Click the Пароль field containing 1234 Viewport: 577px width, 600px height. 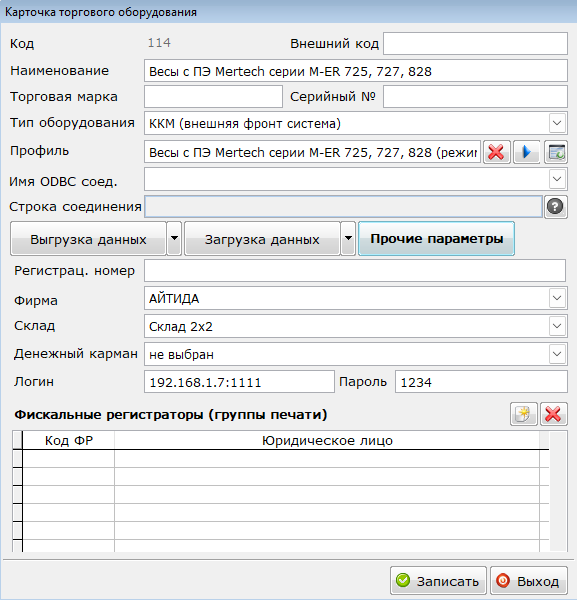481,382
